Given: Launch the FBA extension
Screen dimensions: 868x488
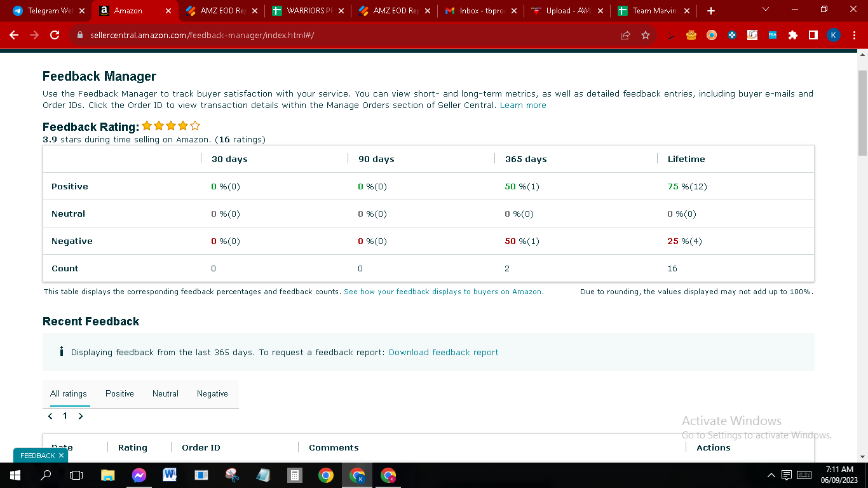Looking at the screenshot, I should tap(773, 36).
